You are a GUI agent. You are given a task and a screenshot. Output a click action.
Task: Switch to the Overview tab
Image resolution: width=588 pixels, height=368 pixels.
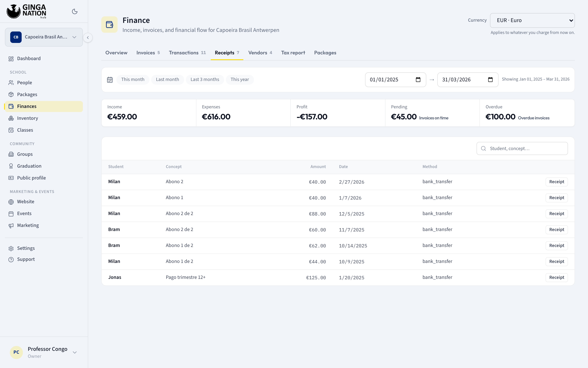click(116, 53)
